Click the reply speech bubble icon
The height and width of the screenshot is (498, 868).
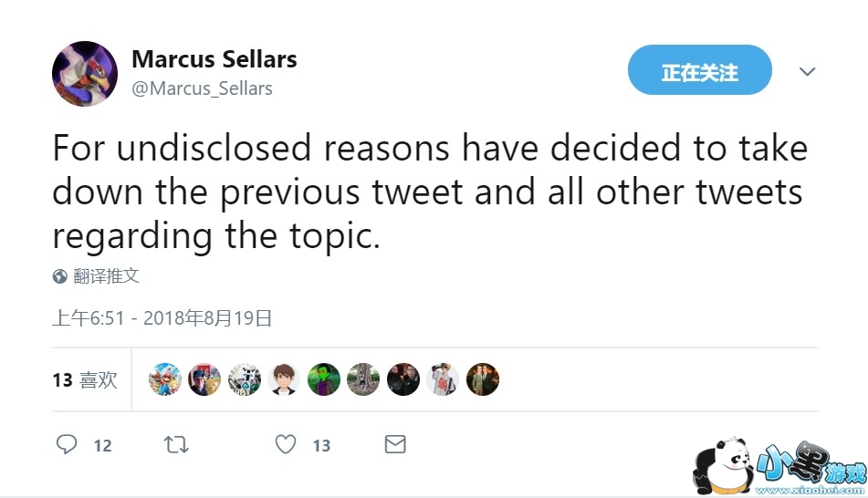(67, 444)
